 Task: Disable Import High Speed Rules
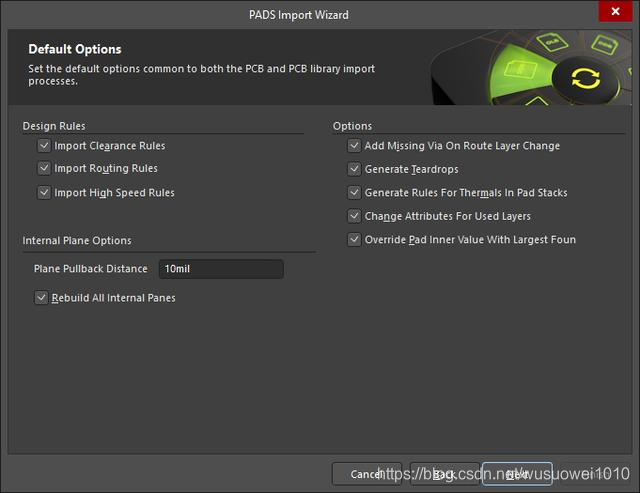pos(44,192)
